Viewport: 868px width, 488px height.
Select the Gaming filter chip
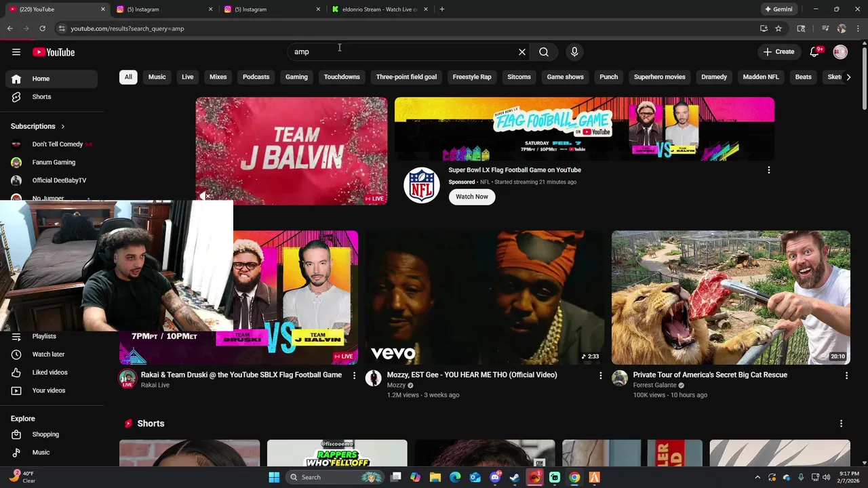tap(296, 77)
